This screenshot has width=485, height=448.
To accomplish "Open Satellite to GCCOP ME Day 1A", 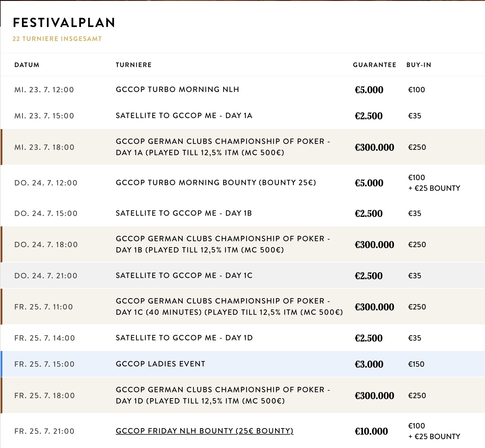I will pos(184,116).
